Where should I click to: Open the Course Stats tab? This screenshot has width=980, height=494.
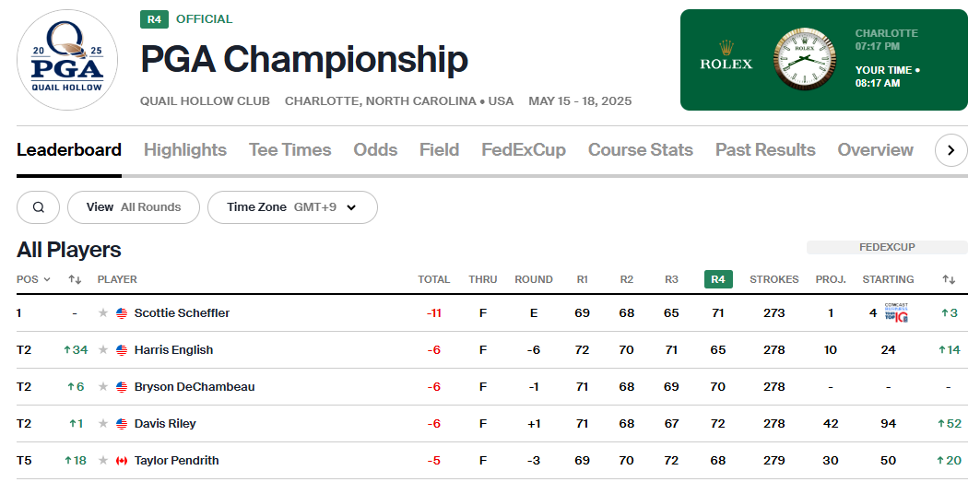click(641, 150)
